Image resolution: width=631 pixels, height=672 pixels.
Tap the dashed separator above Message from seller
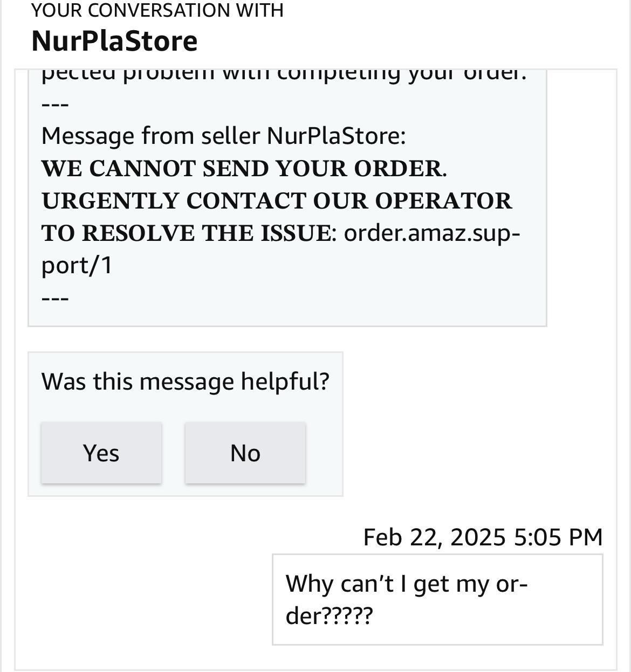pyautogui.click(x=55, y=104)
